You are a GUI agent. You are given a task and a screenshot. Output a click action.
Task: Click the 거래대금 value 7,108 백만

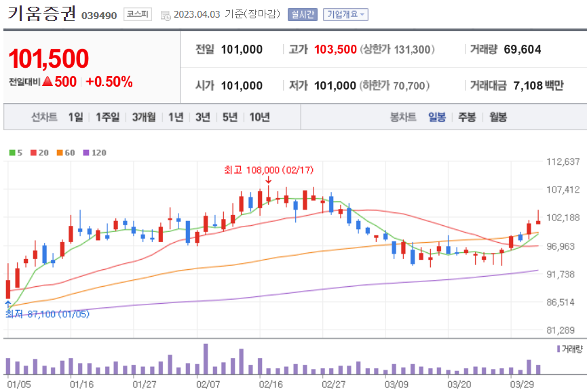pos(538,85)
